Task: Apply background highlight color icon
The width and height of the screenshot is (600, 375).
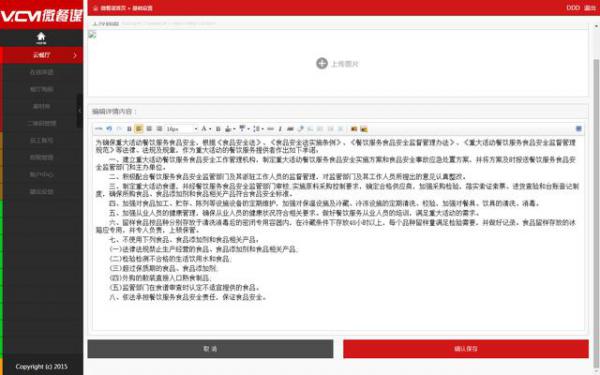Action: click(x=228, y=129)
